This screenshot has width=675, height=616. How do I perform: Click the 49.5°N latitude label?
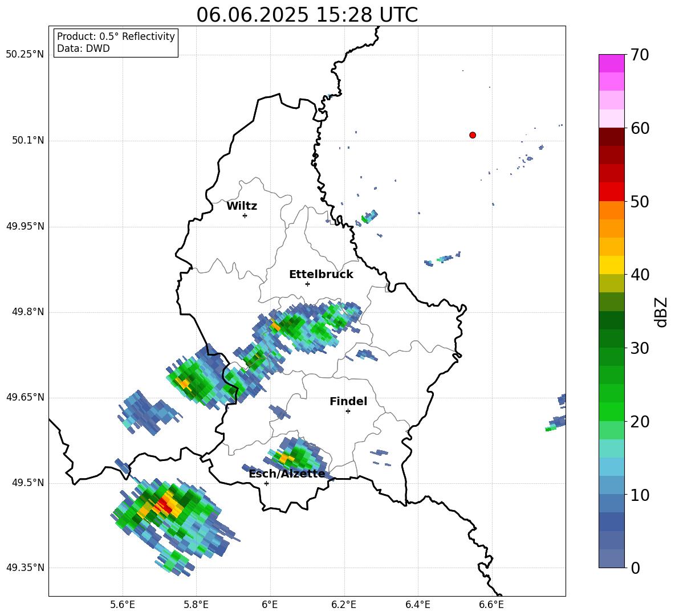point(28,483)
